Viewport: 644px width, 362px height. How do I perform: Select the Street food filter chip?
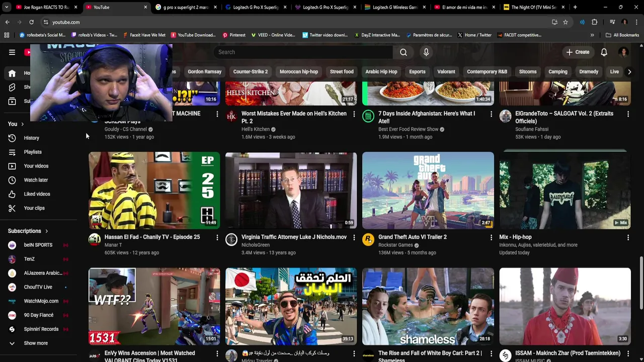click(x=342, y=72)
